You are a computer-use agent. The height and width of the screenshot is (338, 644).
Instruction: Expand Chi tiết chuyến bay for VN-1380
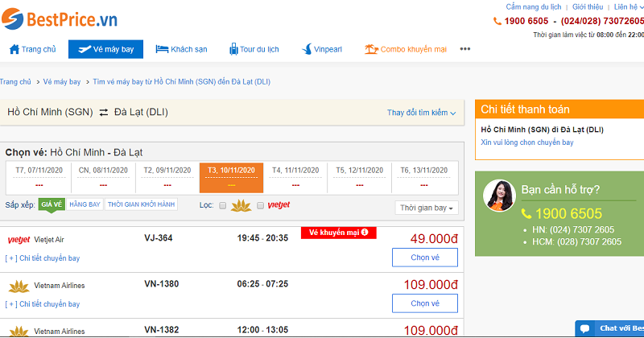pos(43,304)
